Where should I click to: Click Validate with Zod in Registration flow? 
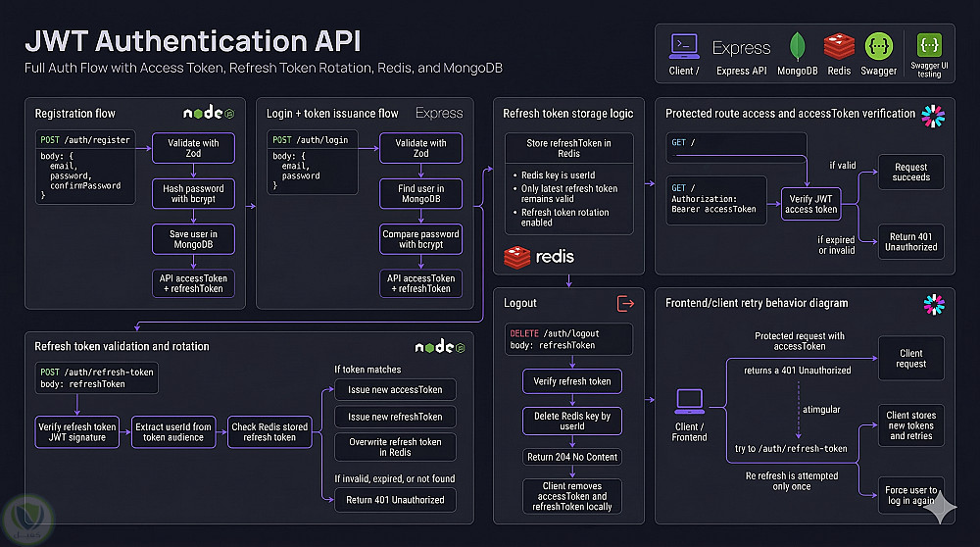[193, 148]
